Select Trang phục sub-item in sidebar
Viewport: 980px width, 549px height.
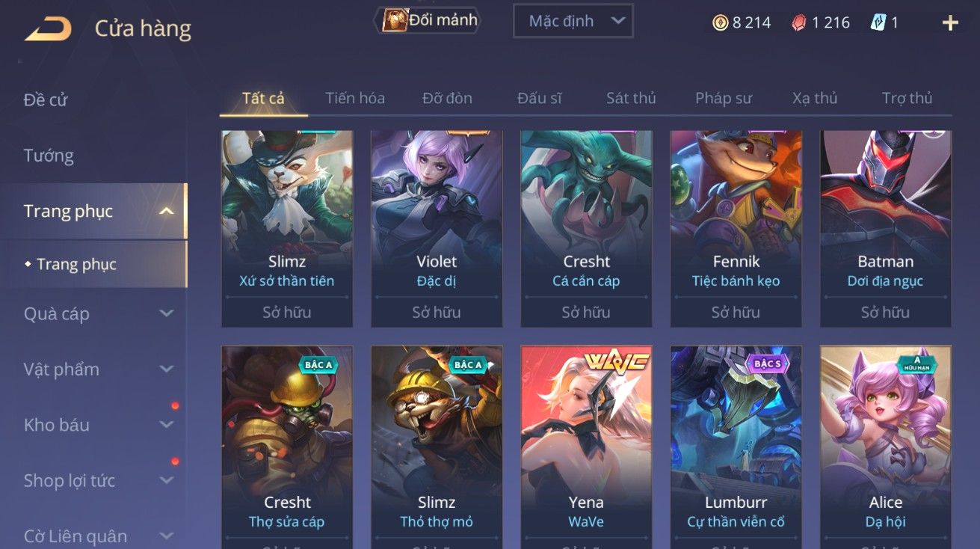pyautogui.click(x=76, y=264)
